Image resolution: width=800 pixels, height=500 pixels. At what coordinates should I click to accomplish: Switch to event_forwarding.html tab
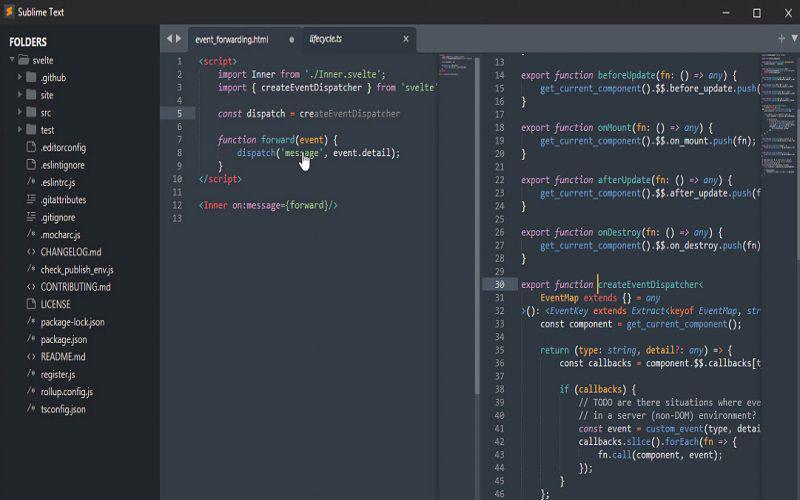pos(232,39)
